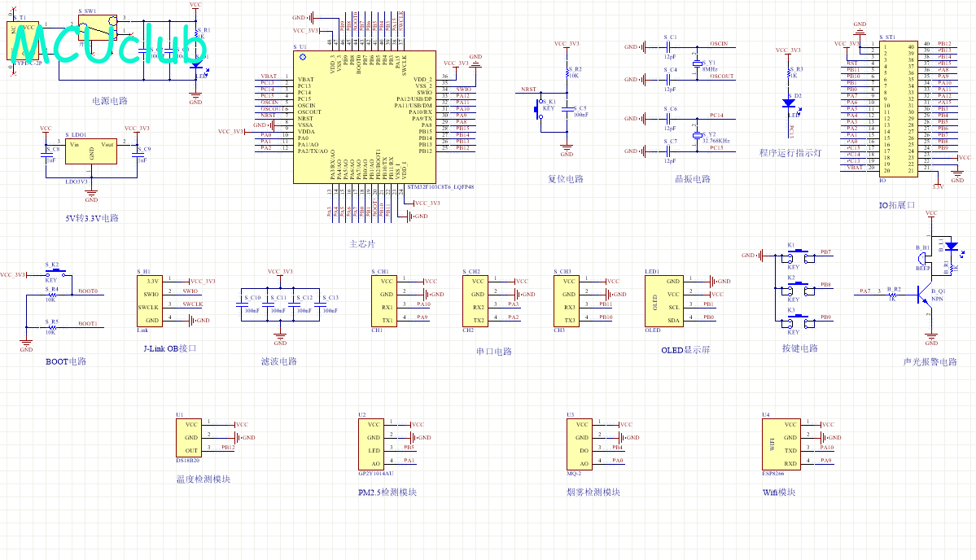Click the ESP8266 WIFI module U4

781,444
